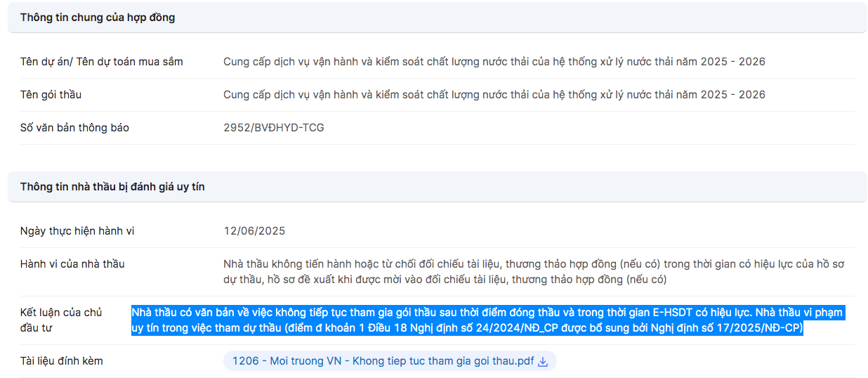Click the notification number 2952/BVĐHYD-TCG

click(x=274, y=128)
